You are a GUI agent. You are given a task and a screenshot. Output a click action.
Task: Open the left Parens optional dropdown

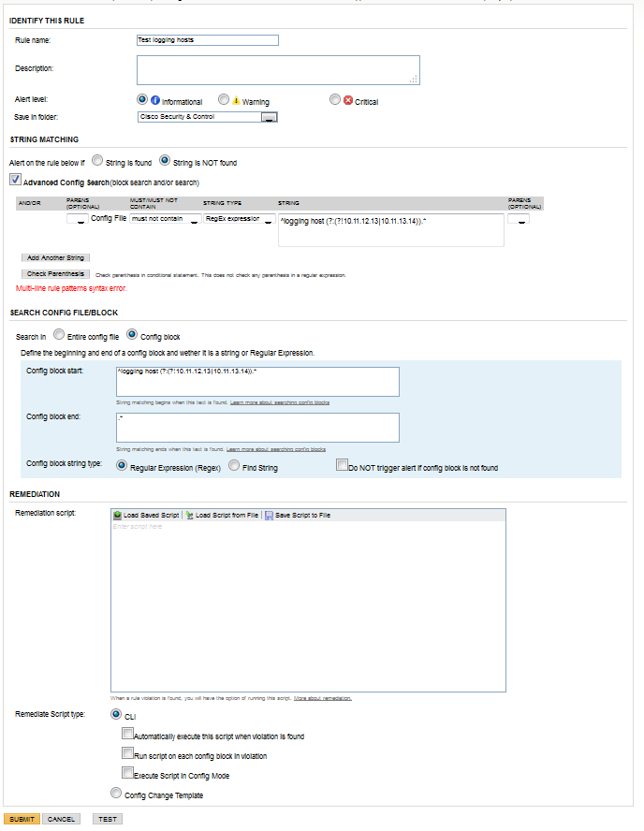point(77,219)
